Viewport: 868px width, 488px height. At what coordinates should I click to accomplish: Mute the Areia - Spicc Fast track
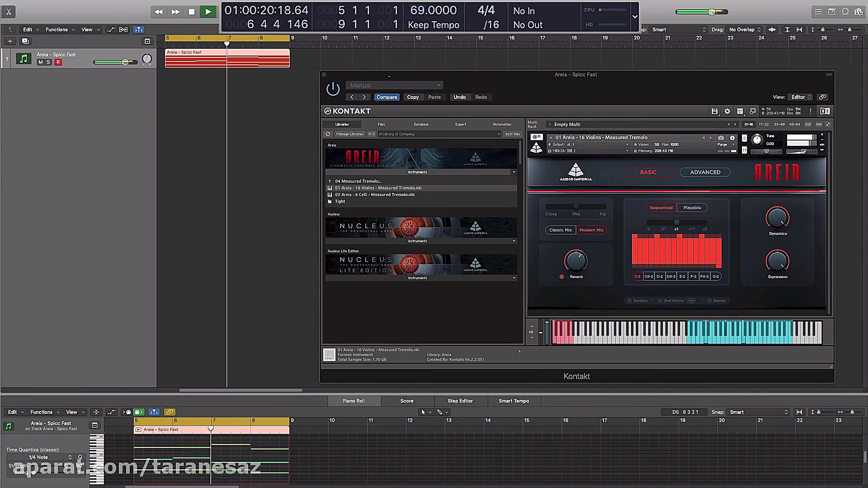[x=41, y=62]
